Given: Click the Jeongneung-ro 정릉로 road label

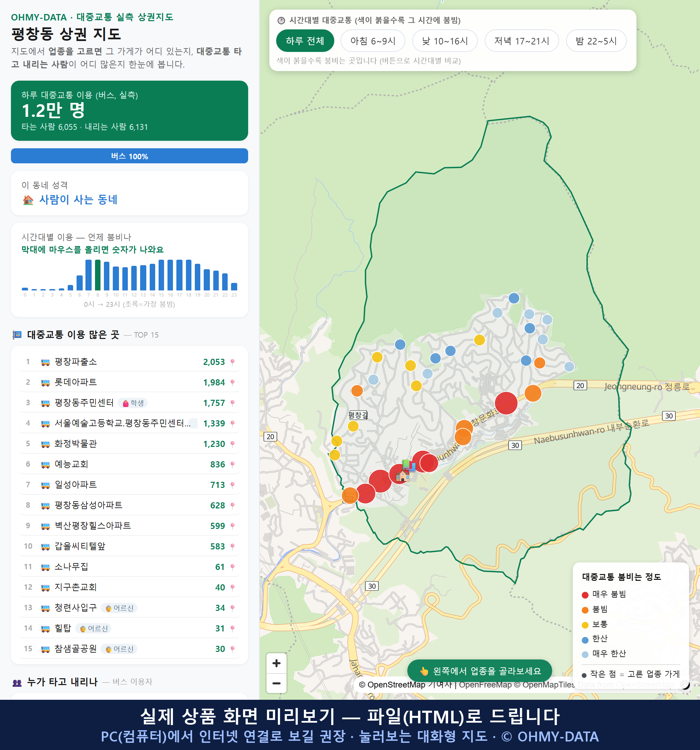Looking at the screenshot, I should pos(647,386).
